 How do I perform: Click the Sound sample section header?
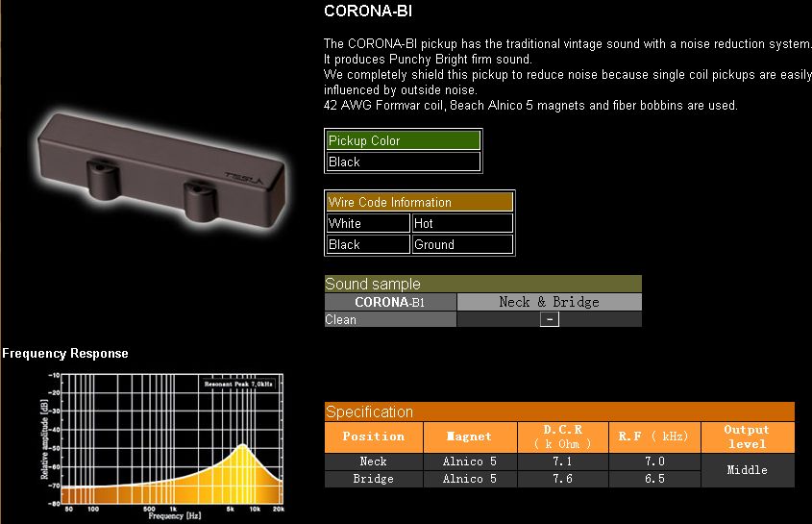pyautogui.click(x=483, y=284)
